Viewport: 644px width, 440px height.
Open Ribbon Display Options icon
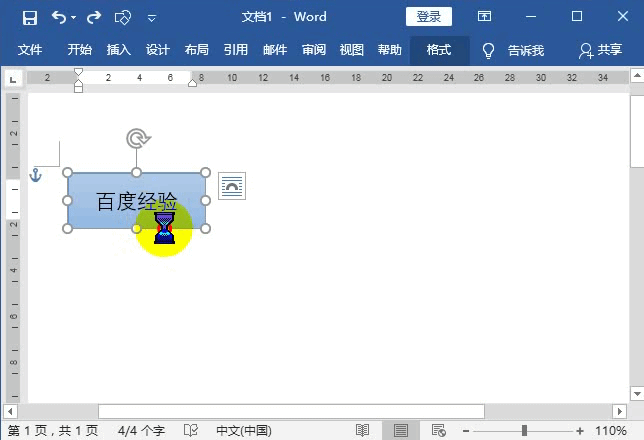tap(484, 16)
